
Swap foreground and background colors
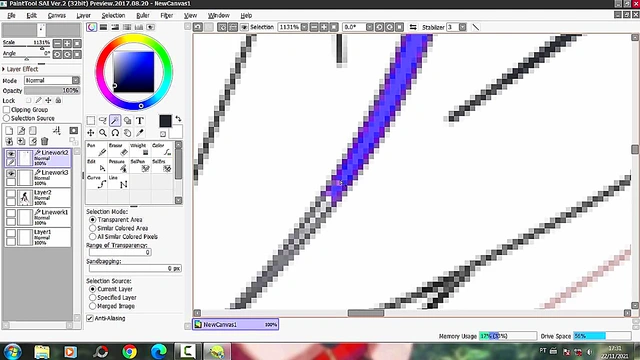(178, 119)
